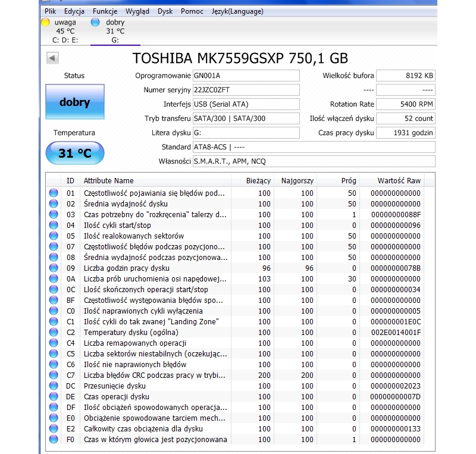This screenshot has width=476, height=454.
Task: Open the Język(Language) menu
Action: (237, 11)
